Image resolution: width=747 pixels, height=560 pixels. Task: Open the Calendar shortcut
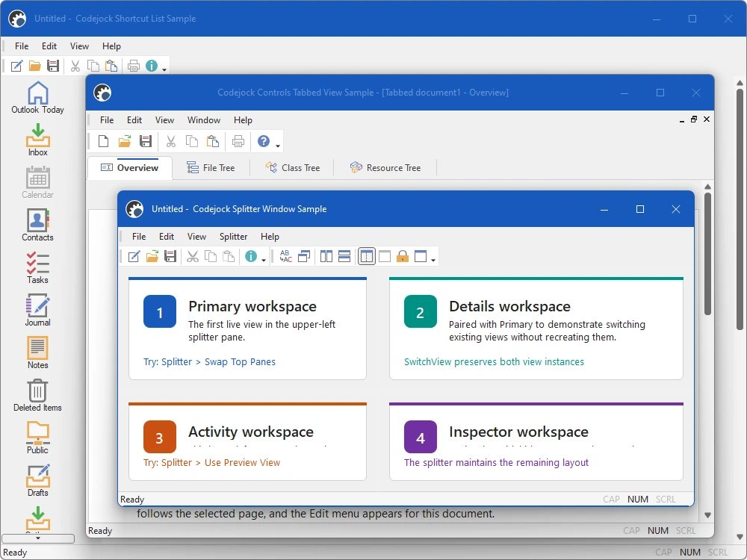[37, 182]
